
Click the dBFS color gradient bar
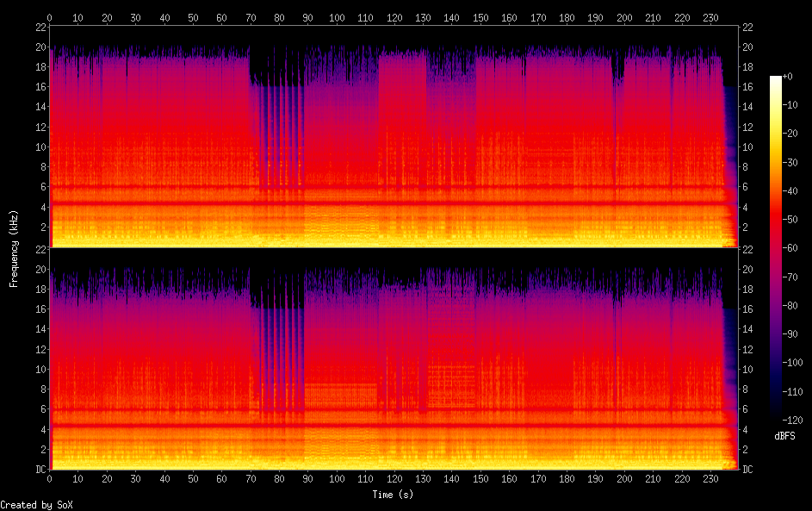pyautogui.click(x=775, y=247)
